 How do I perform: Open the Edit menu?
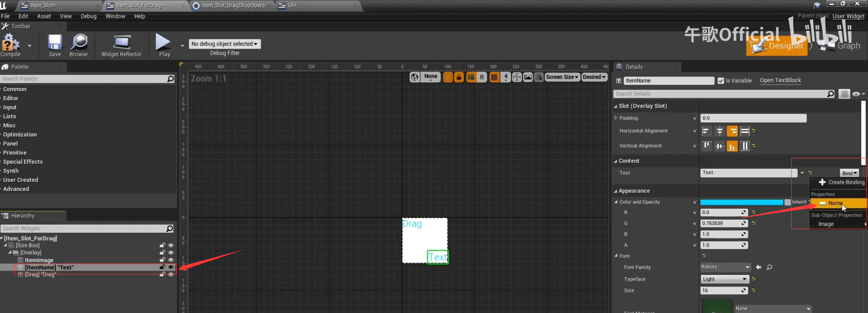coord(23,16)
